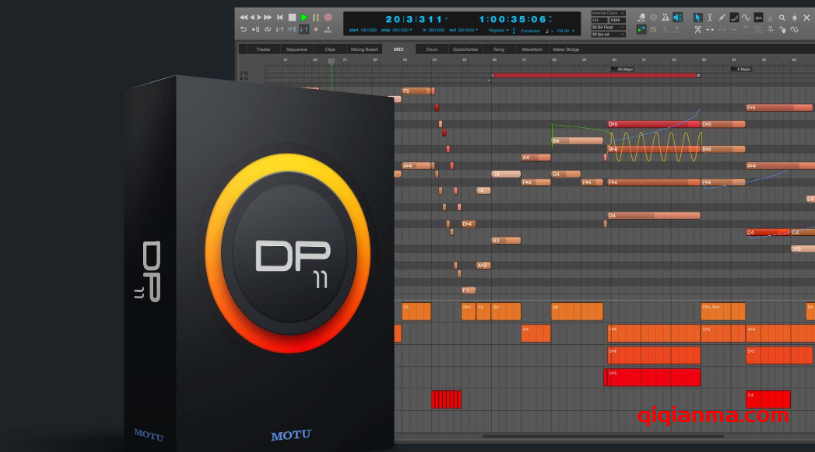Click the bright red note block at bottom
Screen dimensions: 815x452
point(654,377)
